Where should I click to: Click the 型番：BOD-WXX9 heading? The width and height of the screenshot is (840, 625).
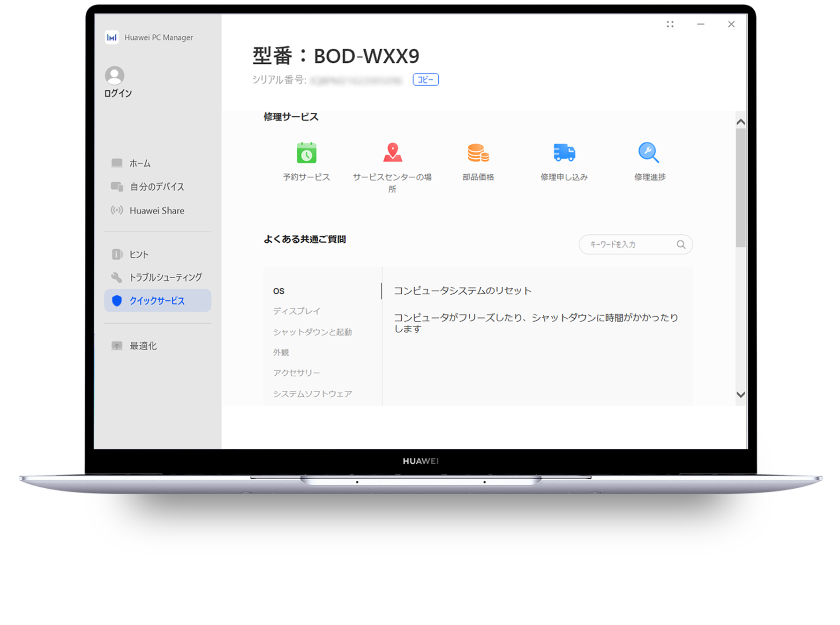(336, 56)
